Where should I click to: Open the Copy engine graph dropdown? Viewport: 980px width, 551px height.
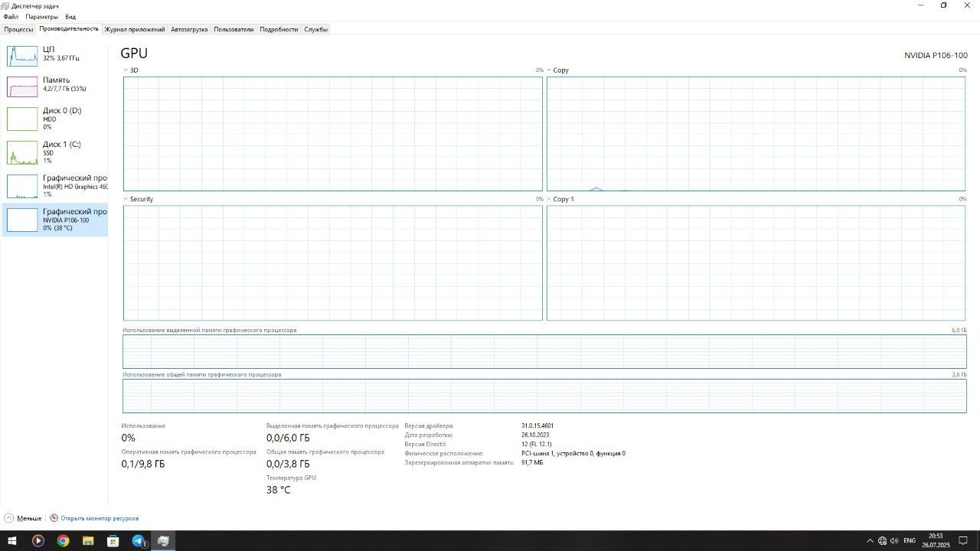(549, 70)
